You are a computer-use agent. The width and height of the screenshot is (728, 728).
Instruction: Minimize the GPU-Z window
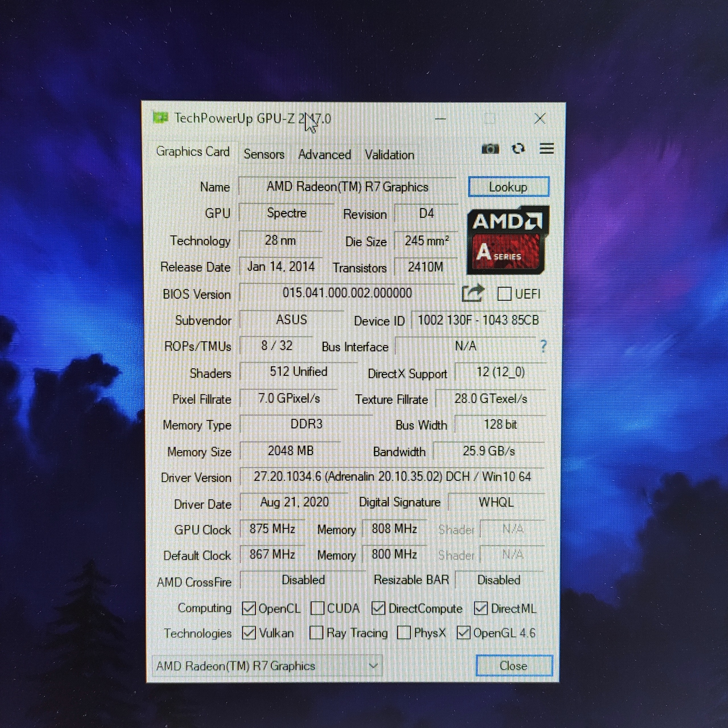coord(440,119)
